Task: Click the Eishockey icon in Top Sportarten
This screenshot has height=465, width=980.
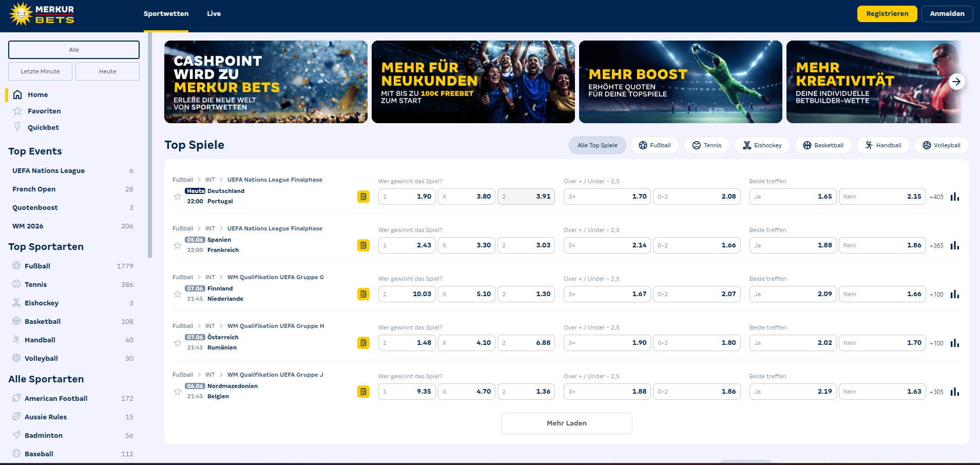Action: point(16,303)
